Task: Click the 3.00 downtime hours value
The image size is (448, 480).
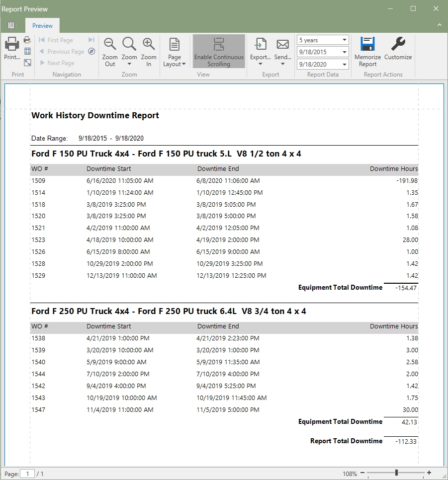Action: pyautogui.click(x=412, y=350)
